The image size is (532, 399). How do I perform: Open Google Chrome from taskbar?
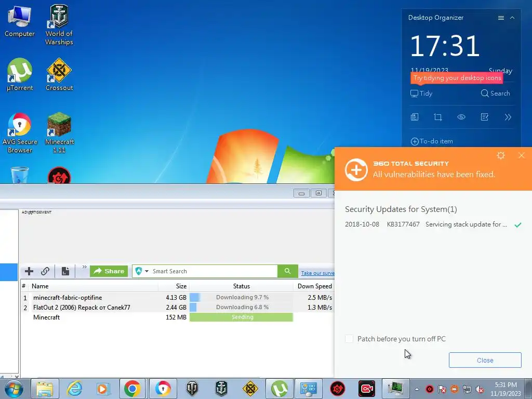tap(132, 389)
